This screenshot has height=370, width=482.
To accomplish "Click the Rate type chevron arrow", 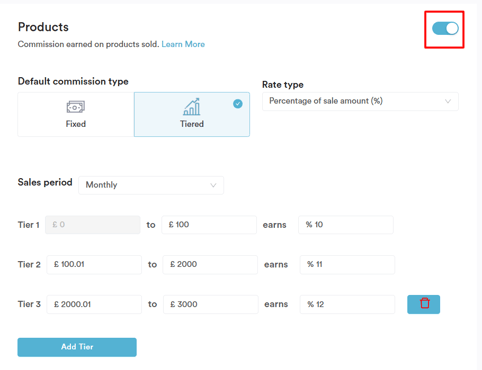I will click(448, 101).
